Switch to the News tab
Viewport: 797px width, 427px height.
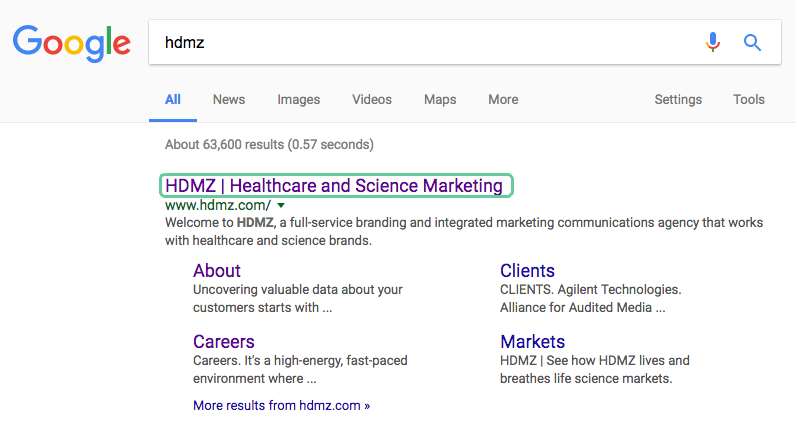pyautogui.click(x=229, y=100)
